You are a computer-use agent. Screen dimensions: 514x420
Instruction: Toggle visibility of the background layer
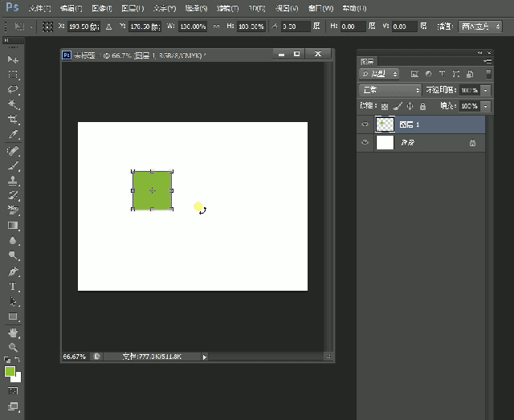coord(365,143)
